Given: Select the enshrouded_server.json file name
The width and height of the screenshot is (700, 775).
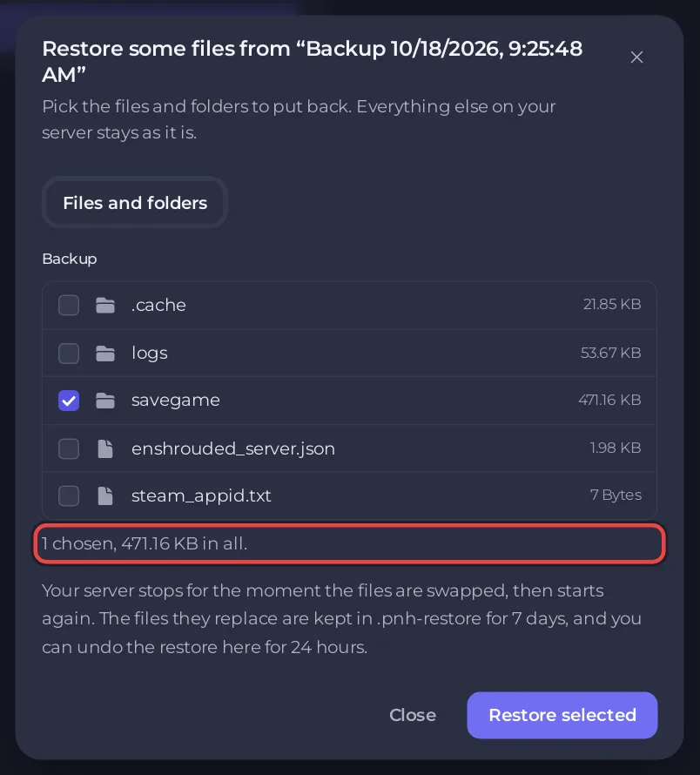Looking at the screenshot, I should coord(232,448).
